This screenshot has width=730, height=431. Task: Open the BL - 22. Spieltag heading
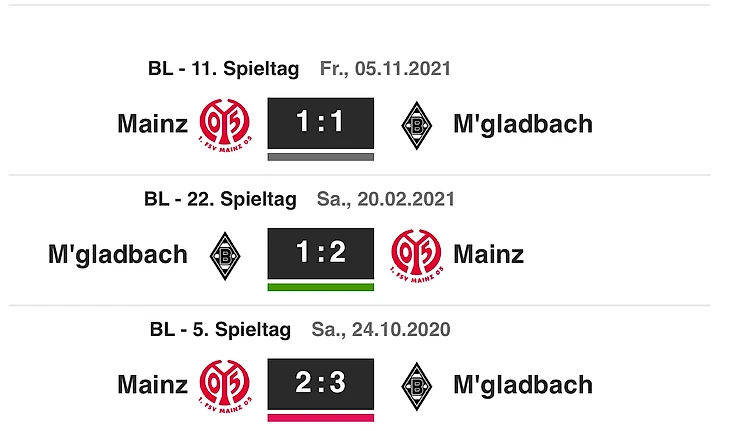tap(220, 199)
